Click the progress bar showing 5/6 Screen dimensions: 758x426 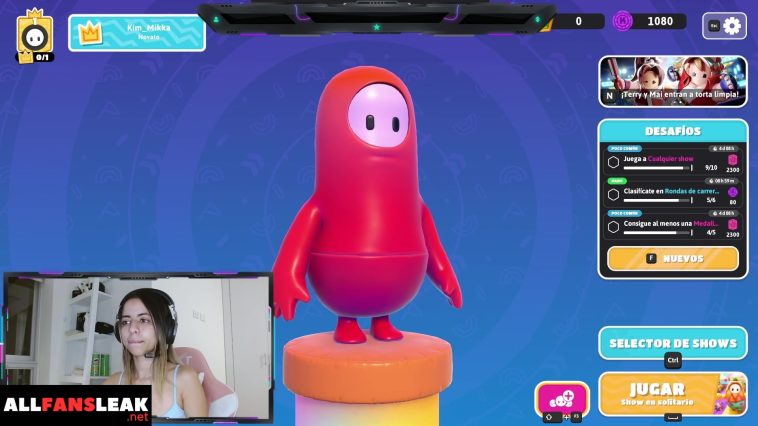[657, 200]
